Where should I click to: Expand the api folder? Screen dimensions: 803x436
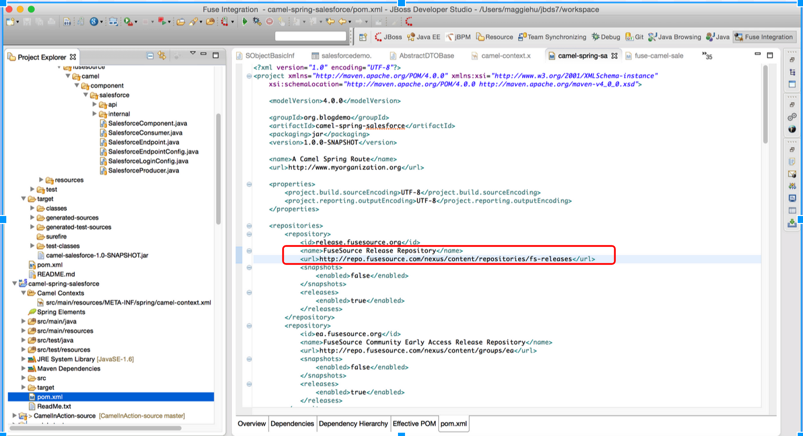[94, 105]
